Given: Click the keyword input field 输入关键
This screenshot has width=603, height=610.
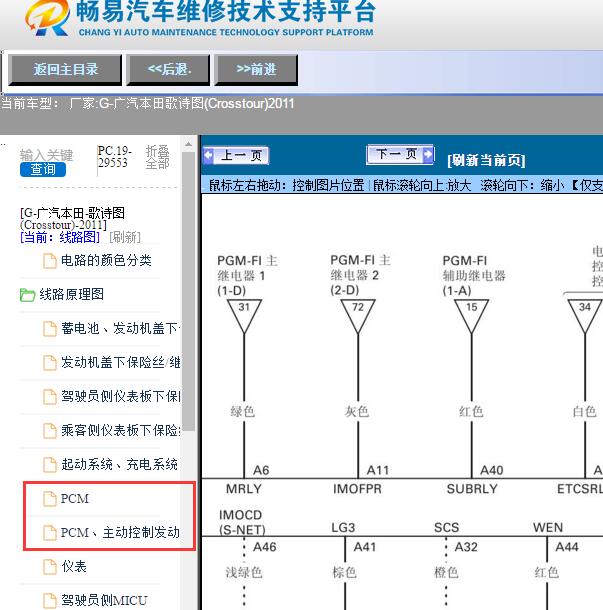Looking at the screenshot, I should (46, 155).
